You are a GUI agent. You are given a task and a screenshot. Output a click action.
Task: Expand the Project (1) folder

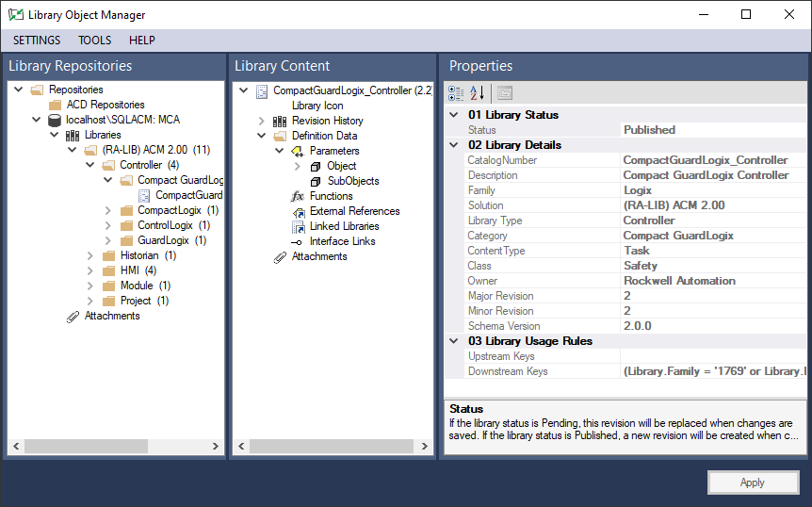tap(90, 301)
